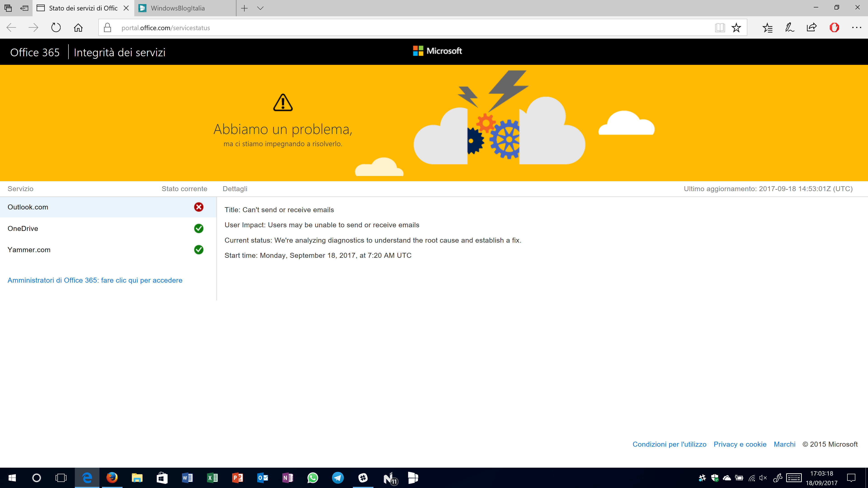Click the Microsoft logo in header
The image size is (868, 488).
click(x=437, y=51)
